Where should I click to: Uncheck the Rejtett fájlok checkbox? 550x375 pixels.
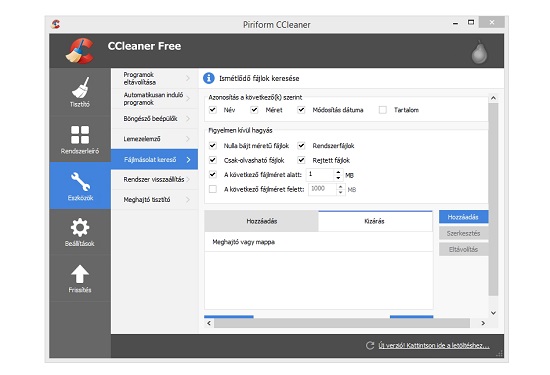tap(301, 160)
